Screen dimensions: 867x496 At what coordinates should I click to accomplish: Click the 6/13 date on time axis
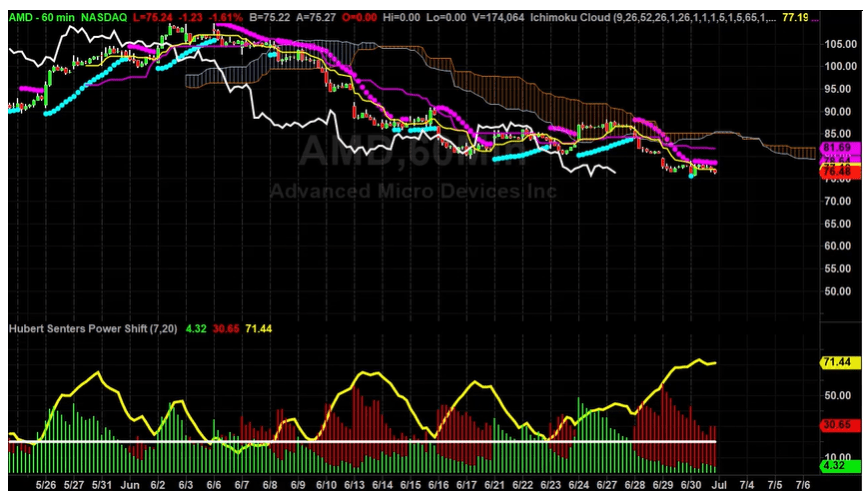coord(354,485)
